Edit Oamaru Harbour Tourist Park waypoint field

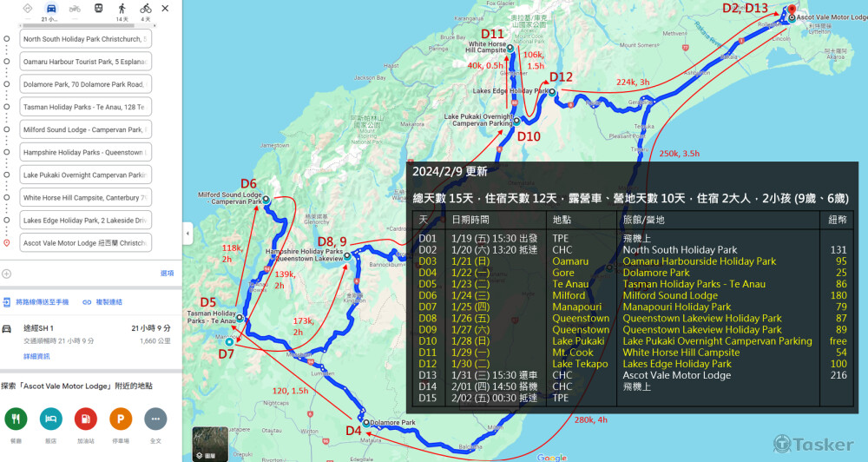(x=86, y=62)
